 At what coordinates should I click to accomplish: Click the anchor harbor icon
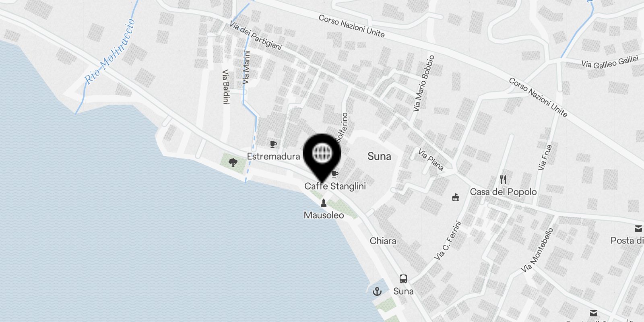377,291
